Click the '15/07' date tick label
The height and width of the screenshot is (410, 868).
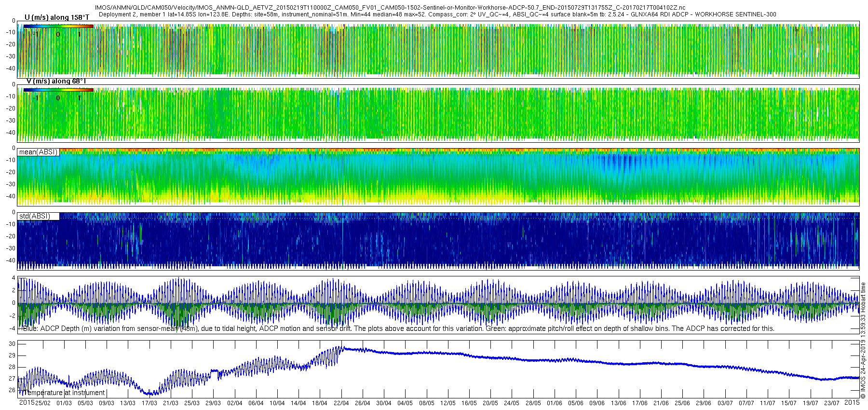789,403
